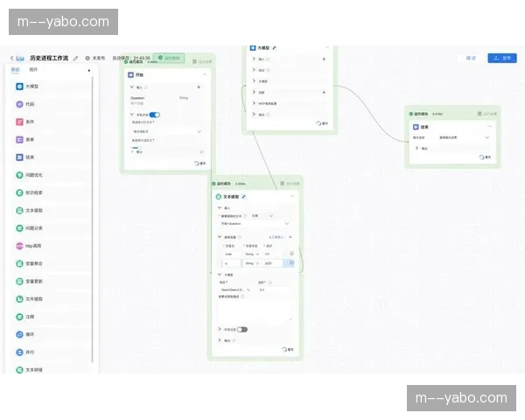This screenshot has width=525, height=420.
Task: Select the 代码 code node icon
Action: [x=19, y=104]
